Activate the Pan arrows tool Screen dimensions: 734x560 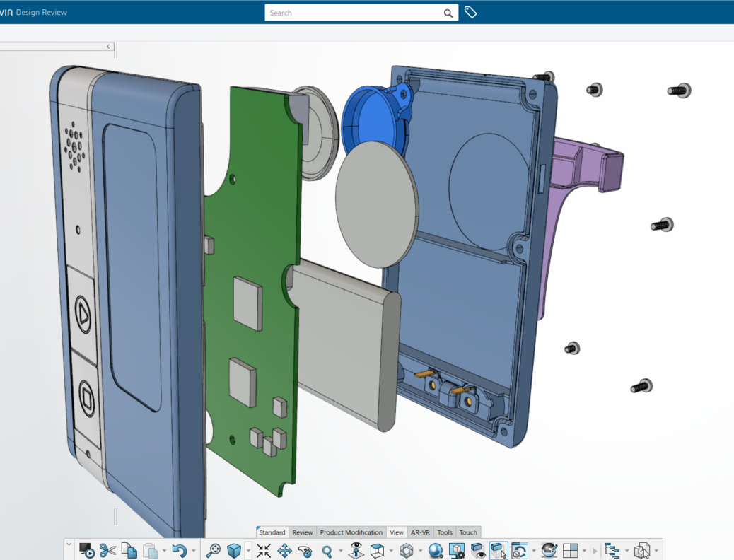coord(284,550)
